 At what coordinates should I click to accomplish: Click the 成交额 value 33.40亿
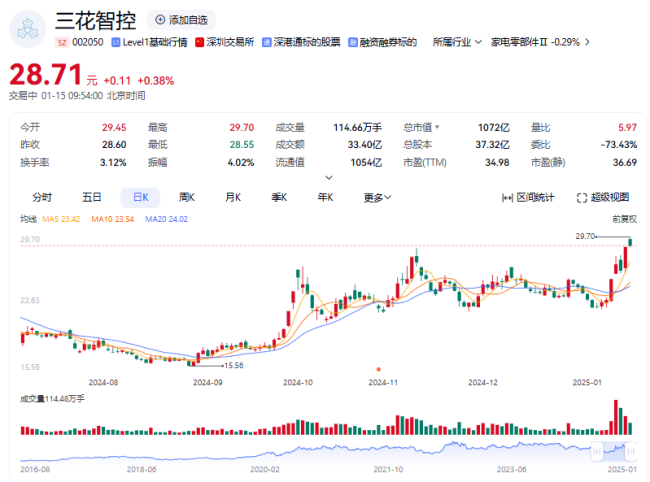point(365,145)
